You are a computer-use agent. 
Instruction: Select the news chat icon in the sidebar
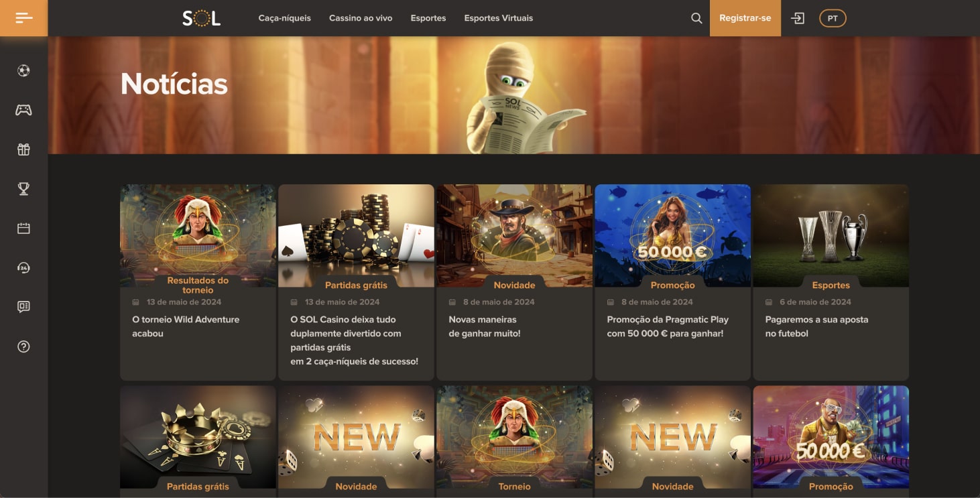pyautogui.click(x=23, y=307)
